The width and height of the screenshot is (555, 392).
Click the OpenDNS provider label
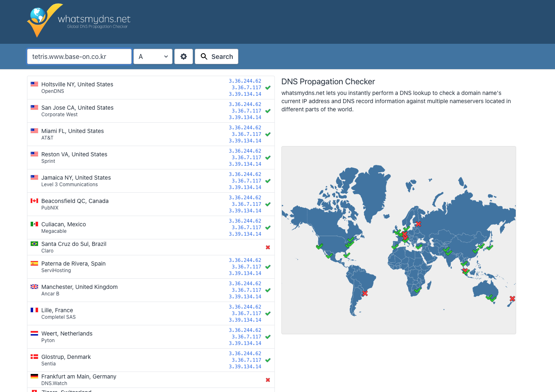pos(52,91)
